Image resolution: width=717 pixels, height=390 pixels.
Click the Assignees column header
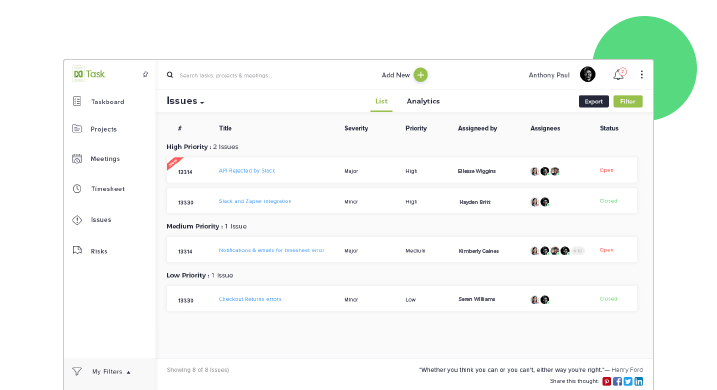(545, 128)
